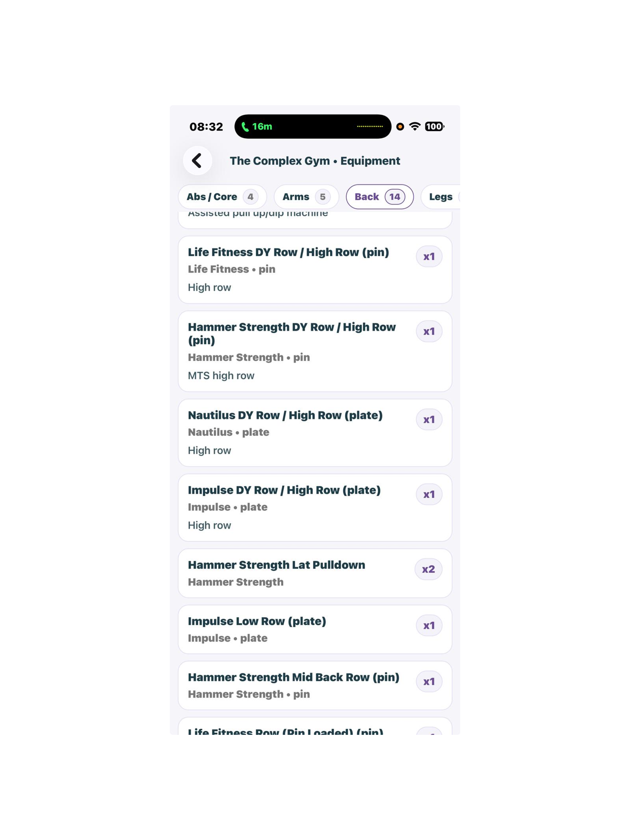
Task: Tap the green call duration indicator
Action: coord(257,126)
